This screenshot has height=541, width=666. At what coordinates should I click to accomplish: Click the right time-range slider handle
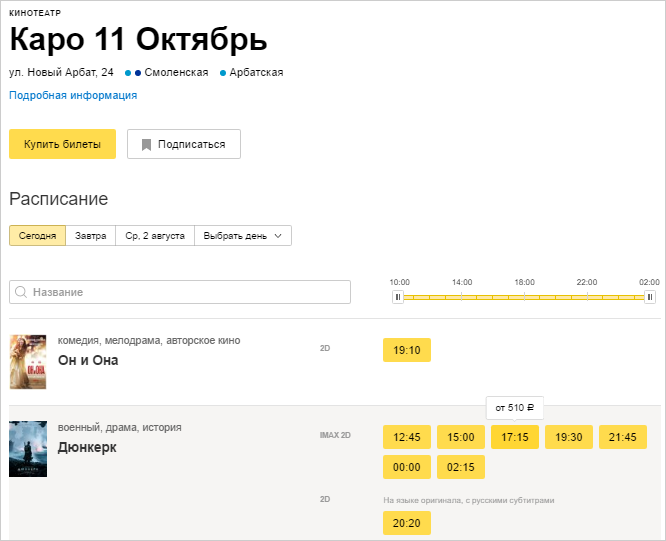point(650,297)
